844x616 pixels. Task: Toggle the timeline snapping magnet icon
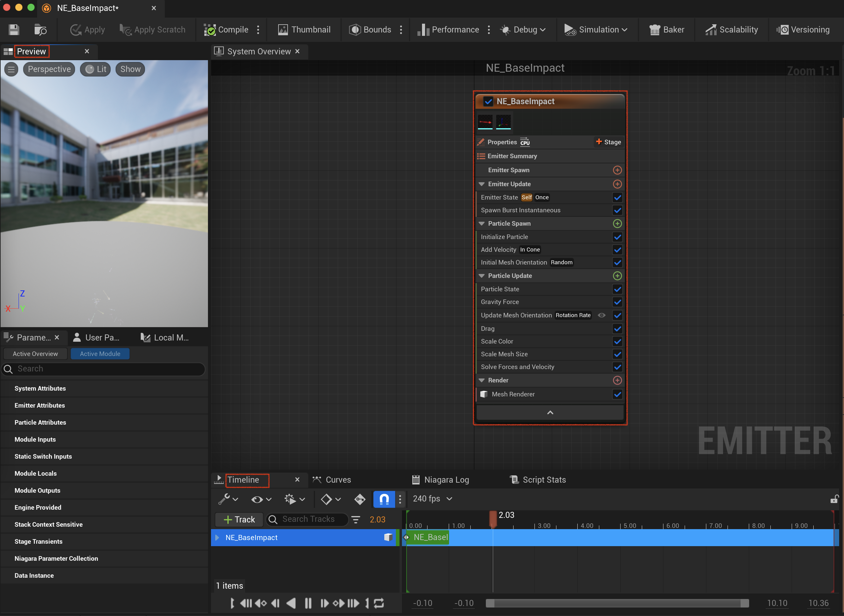pyautogui.click(x=384, y=498)
